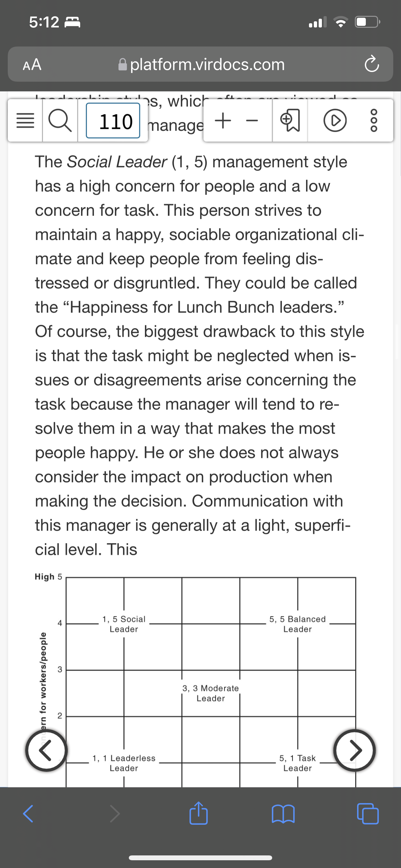The image size is (401, 868).
Task: Open the AA reader text options
Action: pyautogui.click(x=32, y=64)
